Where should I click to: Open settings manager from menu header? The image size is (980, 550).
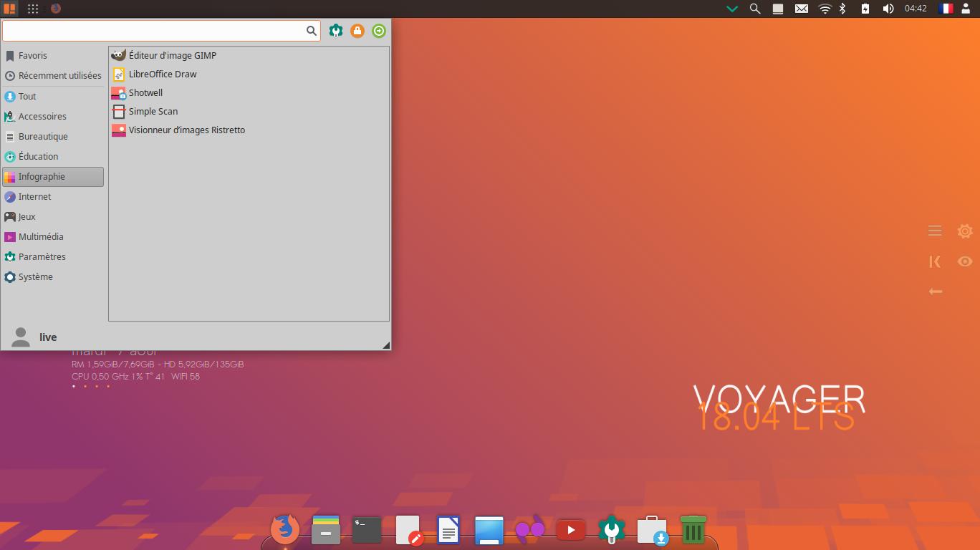(x=335, y=31)
